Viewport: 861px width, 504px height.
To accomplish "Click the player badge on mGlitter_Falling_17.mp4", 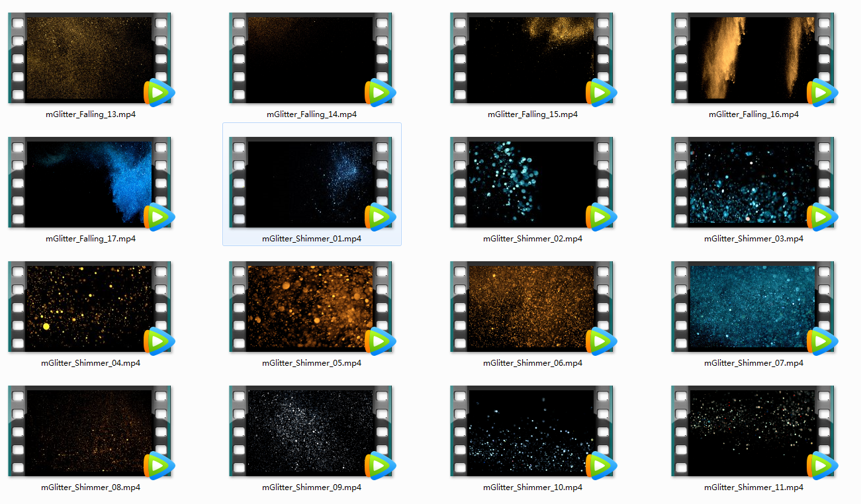I will (x=159, y=217).
